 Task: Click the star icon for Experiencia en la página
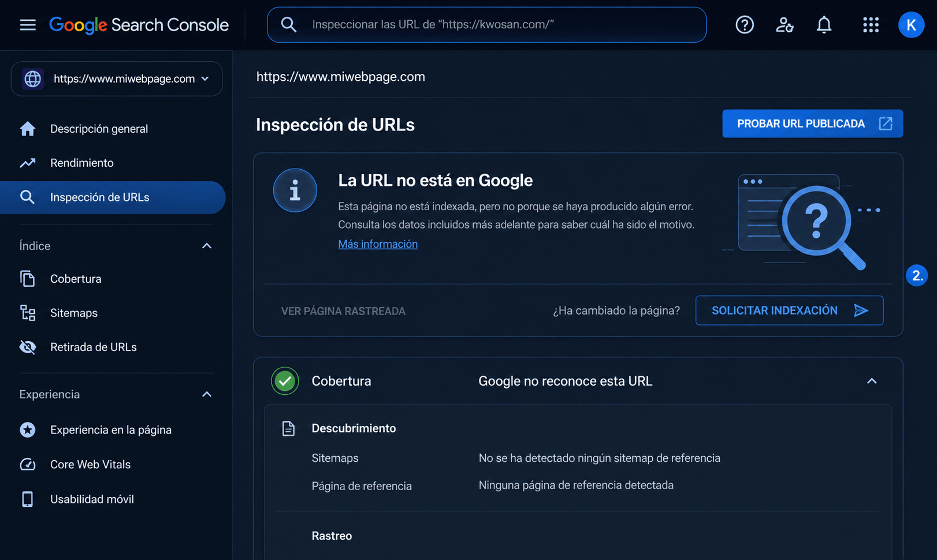coord(27,430)
